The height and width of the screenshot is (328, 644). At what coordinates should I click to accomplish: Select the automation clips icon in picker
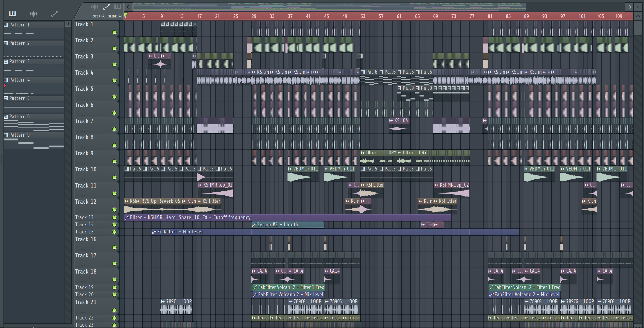coord(55,14)
